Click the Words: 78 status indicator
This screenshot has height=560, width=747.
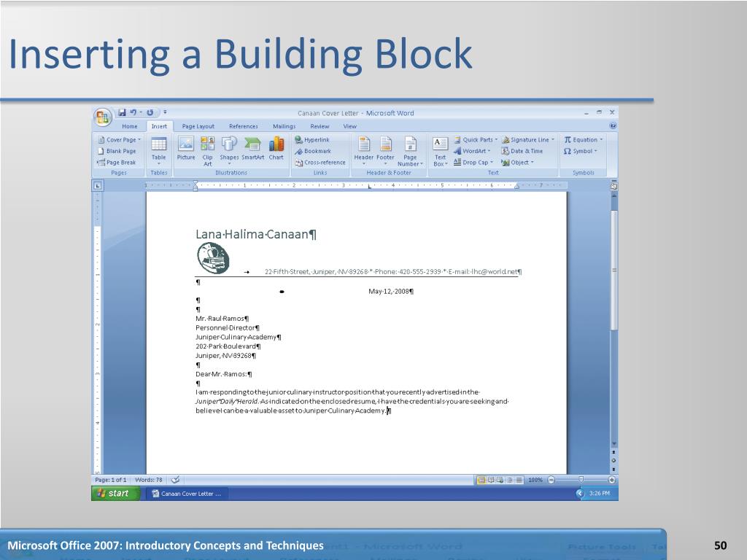pyautogui.click(x=149, y=480)
